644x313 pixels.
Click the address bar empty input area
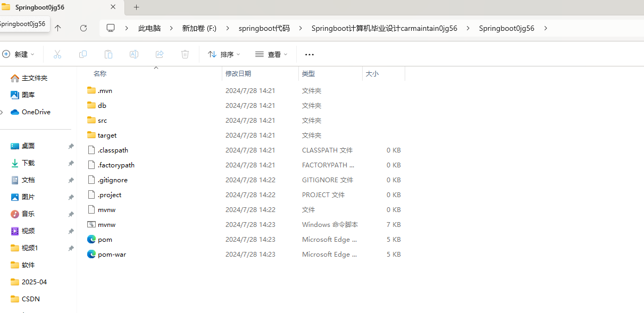(596, 28)
